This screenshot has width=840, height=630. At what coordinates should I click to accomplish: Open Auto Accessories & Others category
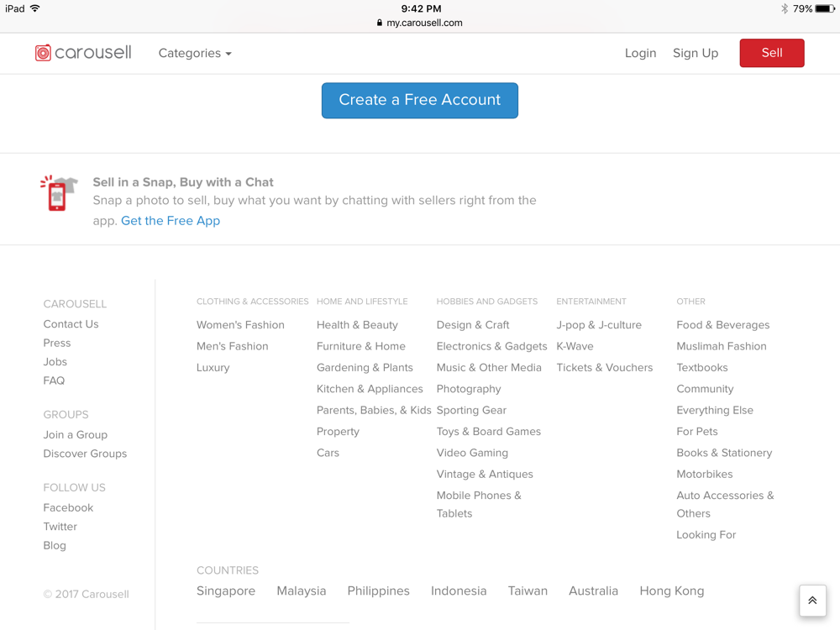(x=726, y=504)
